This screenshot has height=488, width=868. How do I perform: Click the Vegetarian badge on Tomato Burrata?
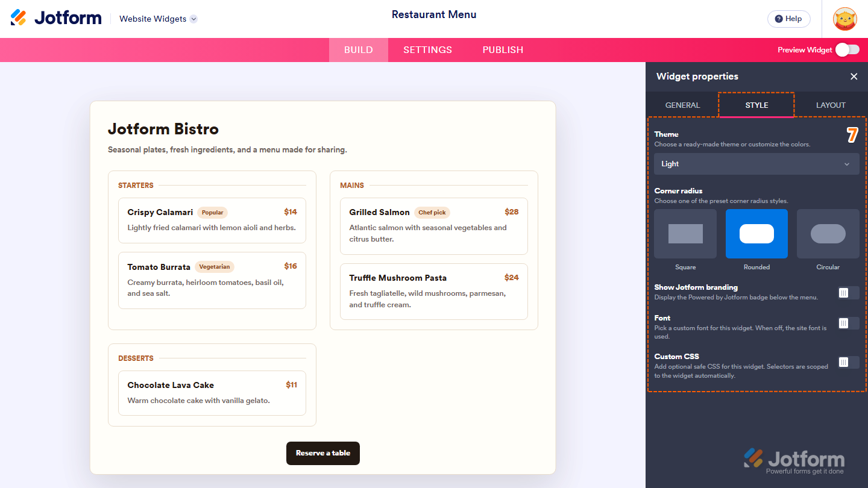click(215, 267)
